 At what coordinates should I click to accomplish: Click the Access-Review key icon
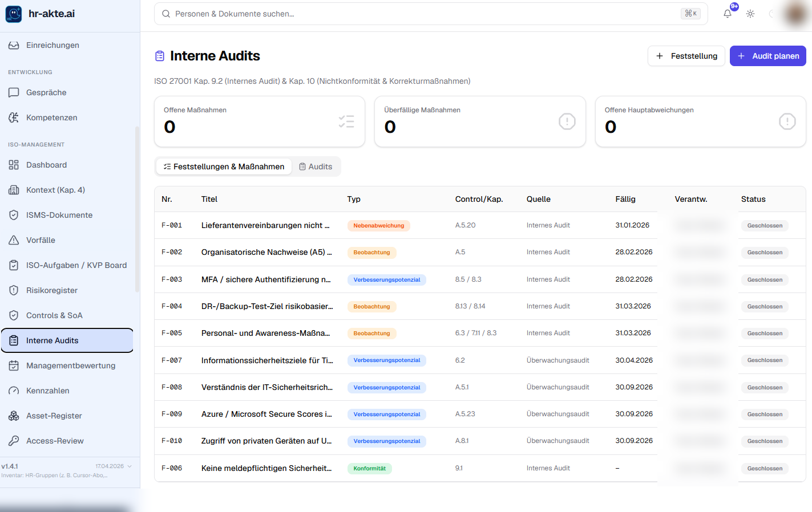pyautogui.click(x=14, y=441)
